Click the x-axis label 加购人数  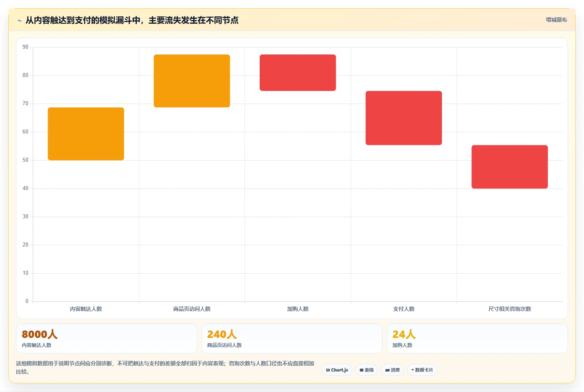(298, 309)
